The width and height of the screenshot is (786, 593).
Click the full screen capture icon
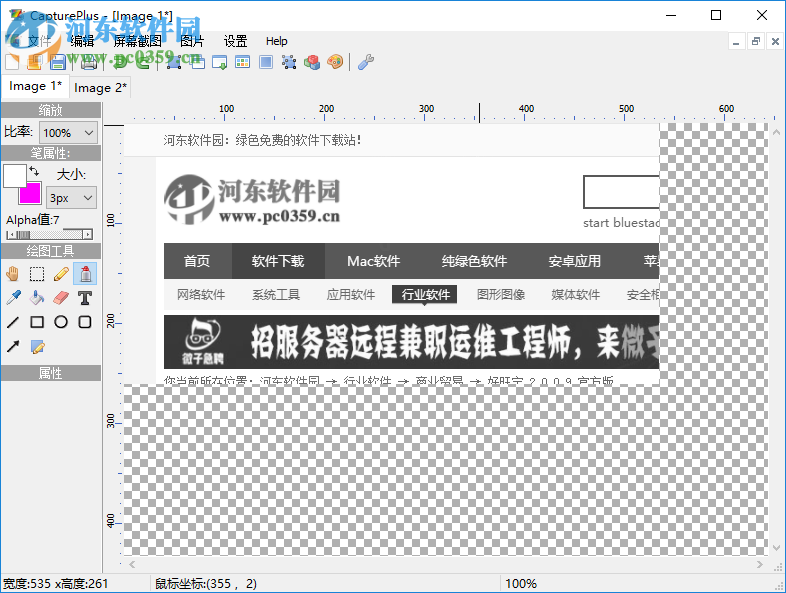(x=266, y=62)
